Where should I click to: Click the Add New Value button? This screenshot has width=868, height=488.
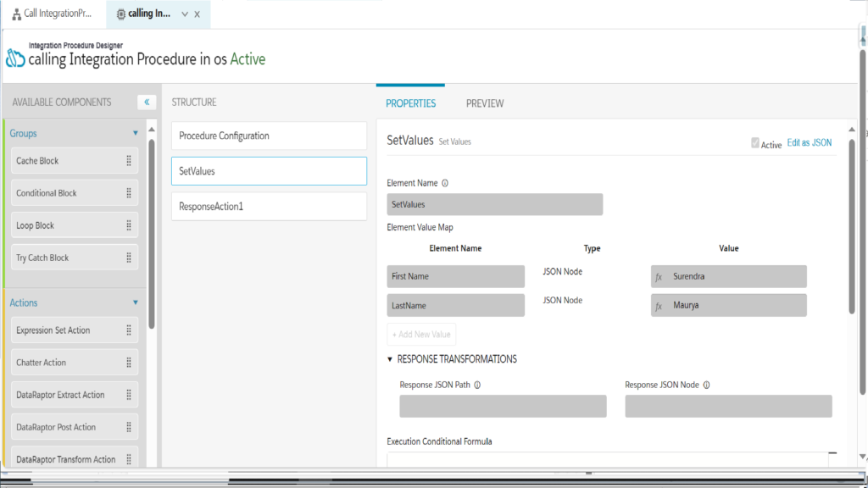point(421,334)
